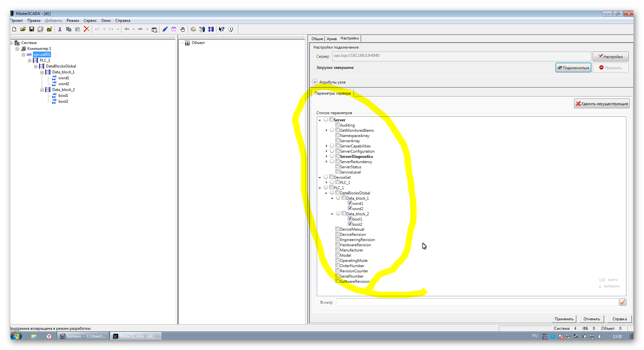Click the Save floppy disk icon
The image size is (644, 350).
pos(32,29)
